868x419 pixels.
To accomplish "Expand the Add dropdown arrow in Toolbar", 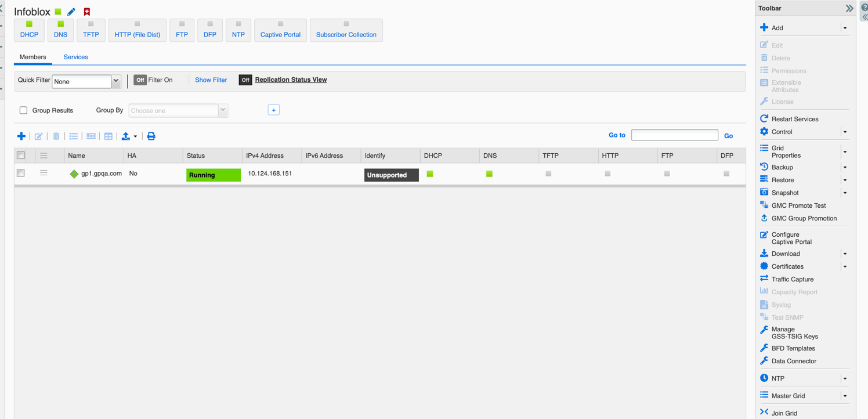I will coord(845,28).
